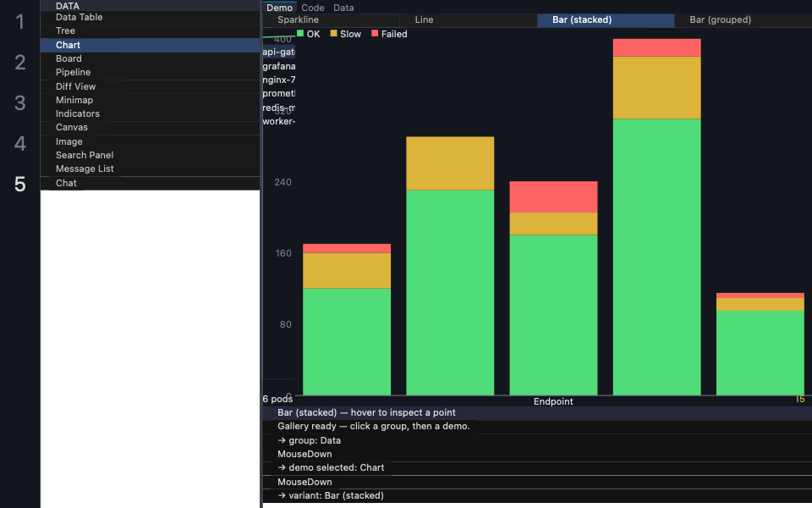This screenshot has height=508, width=812.
Task: Switch to the Bar (grouped) variant
Action: point(743,20)
